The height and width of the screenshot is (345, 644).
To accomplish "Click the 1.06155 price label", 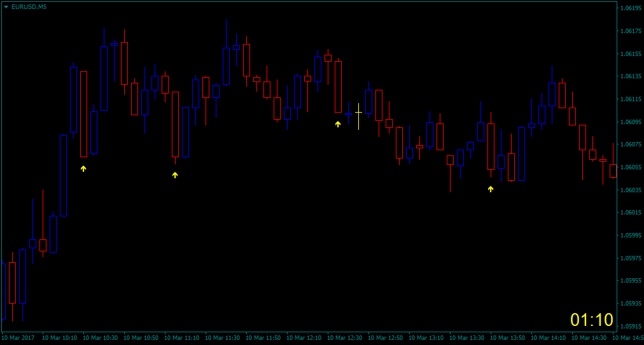I will click(632, 54).
